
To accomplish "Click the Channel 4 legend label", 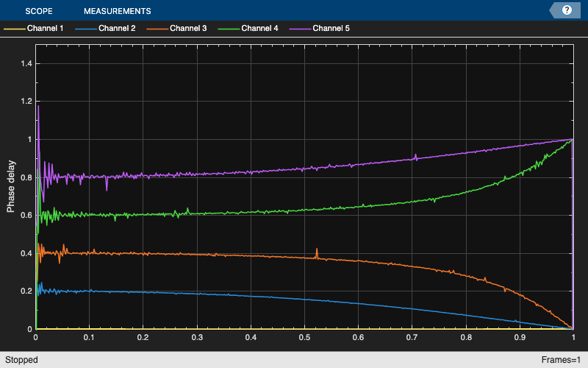I will pyautogui.click(x=260, y=28).
